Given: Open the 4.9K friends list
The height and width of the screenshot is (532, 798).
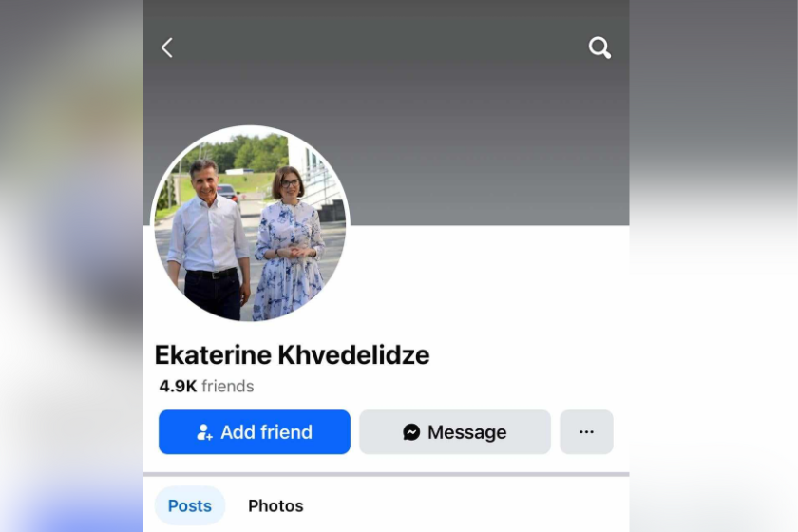Looking at the screenshot, I should point(206,387).
